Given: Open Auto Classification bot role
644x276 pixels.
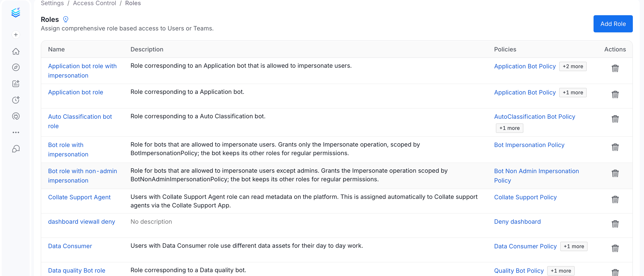Looking at the screenshot, I should click(80, 121).
